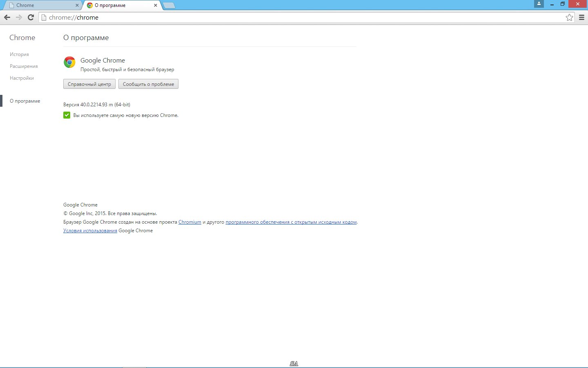Open 'Настройки' in the sidebar
The height and width of the screenshot is (368, 588).
point(22,78)
